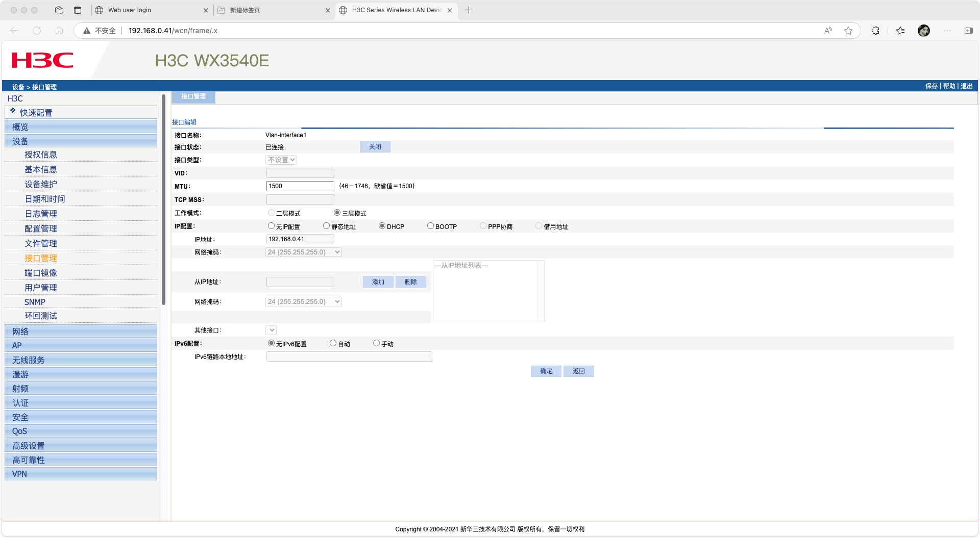Open the 接口类型 dropdown

(281, 160)
